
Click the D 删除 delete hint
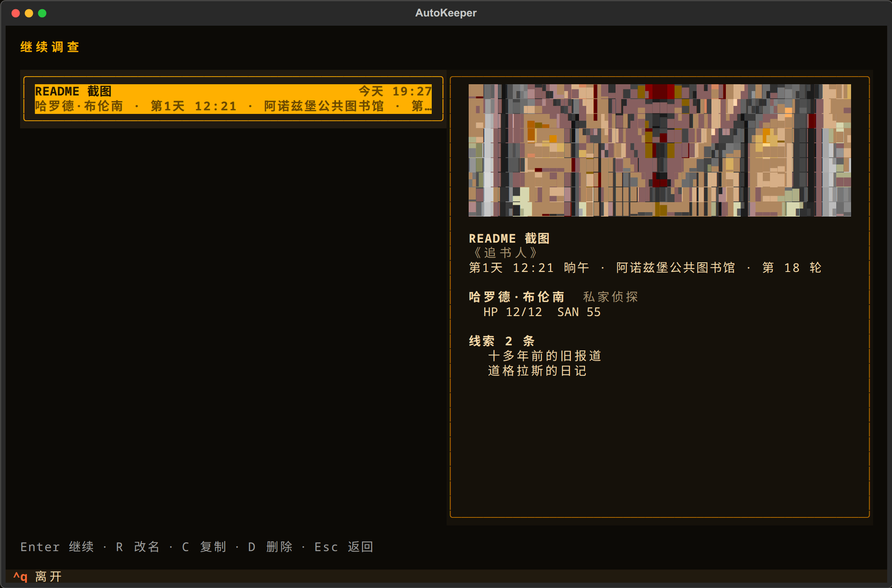pyautogui.click(x=270, y=547)
